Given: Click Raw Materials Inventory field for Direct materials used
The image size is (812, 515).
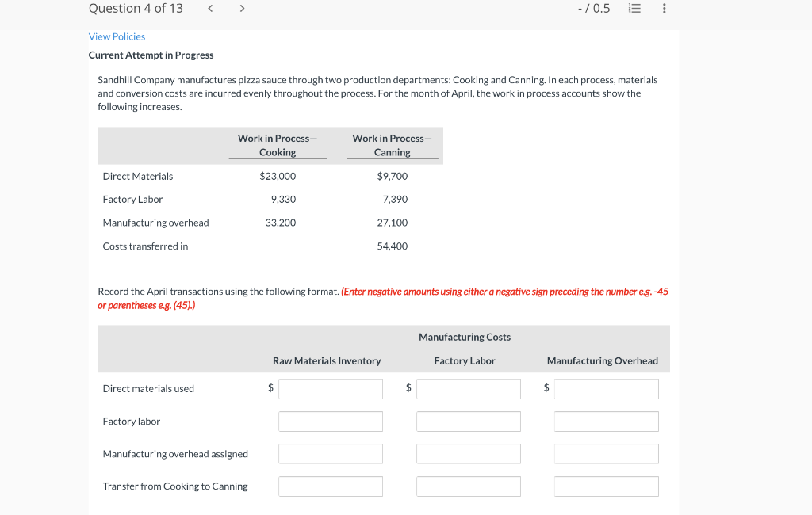Looking at the screenshot, I should 331,389.
